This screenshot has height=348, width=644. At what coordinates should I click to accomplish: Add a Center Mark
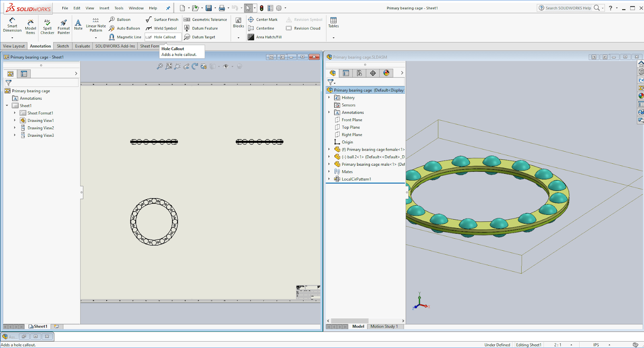[x=262, y=19]
